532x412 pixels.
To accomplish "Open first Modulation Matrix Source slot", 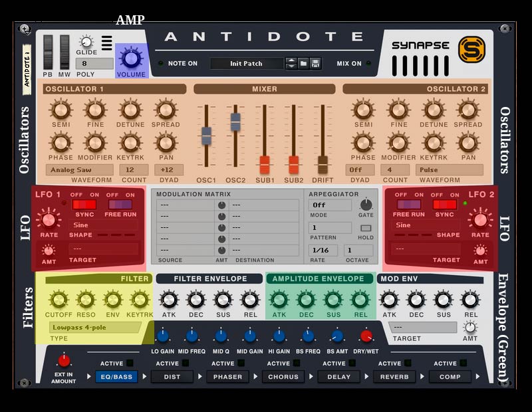I will (x=186, y=205).
